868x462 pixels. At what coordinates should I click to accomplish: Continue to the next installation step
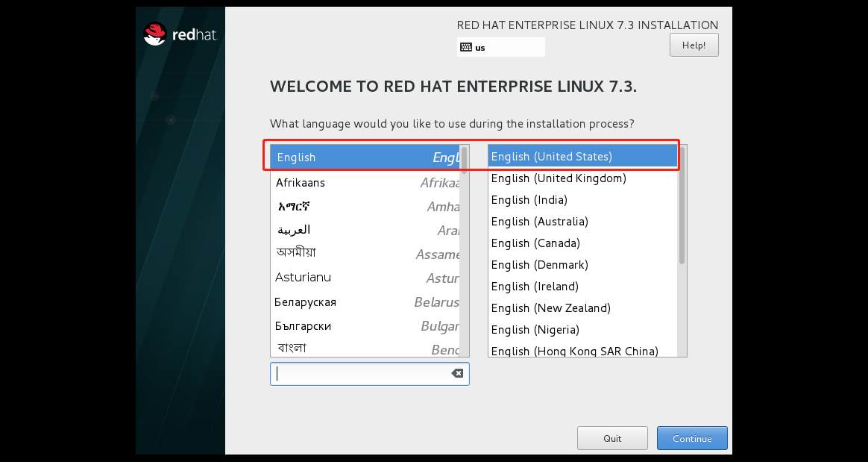[692, 438]
